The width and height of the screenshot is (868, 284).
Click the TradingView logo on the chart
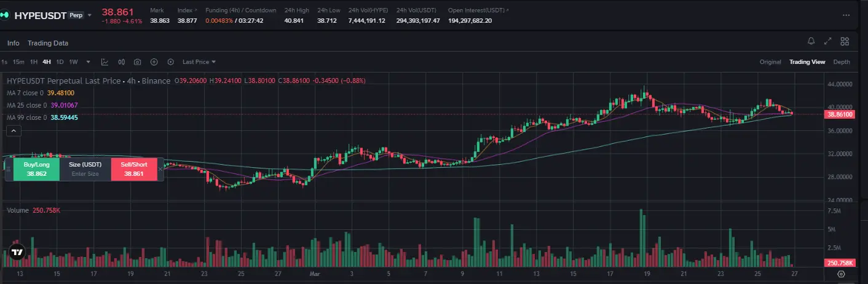[17, 252]
